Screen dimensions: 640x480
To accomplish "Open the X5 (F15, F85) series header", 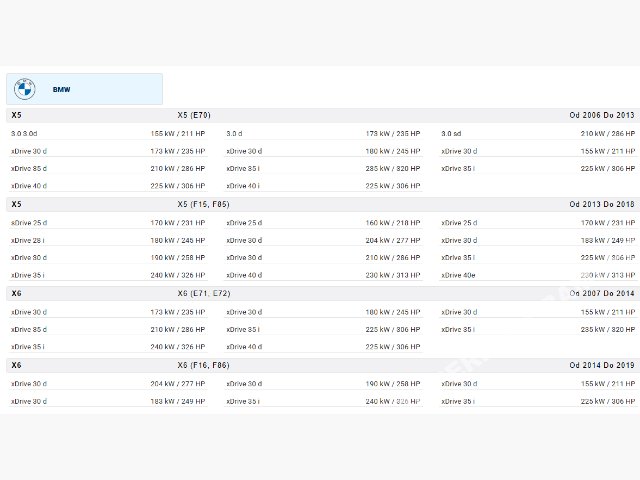I will point(203,204).
